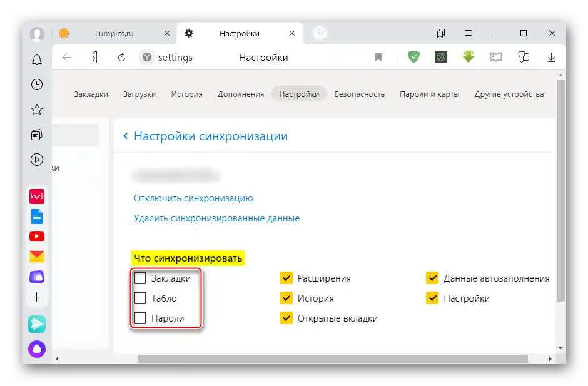Uncheck the Расширения checkbox

[x=286, y=278]
